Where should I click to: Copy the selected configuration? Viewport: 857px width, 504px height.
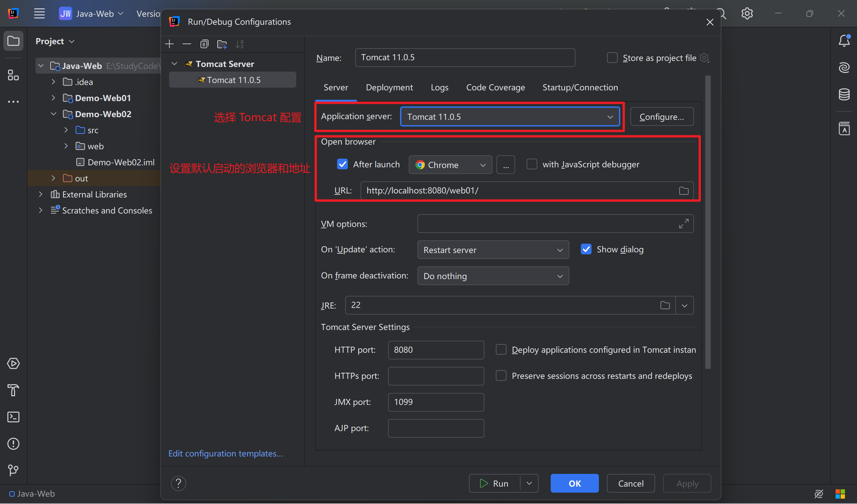tap(205, 44)
